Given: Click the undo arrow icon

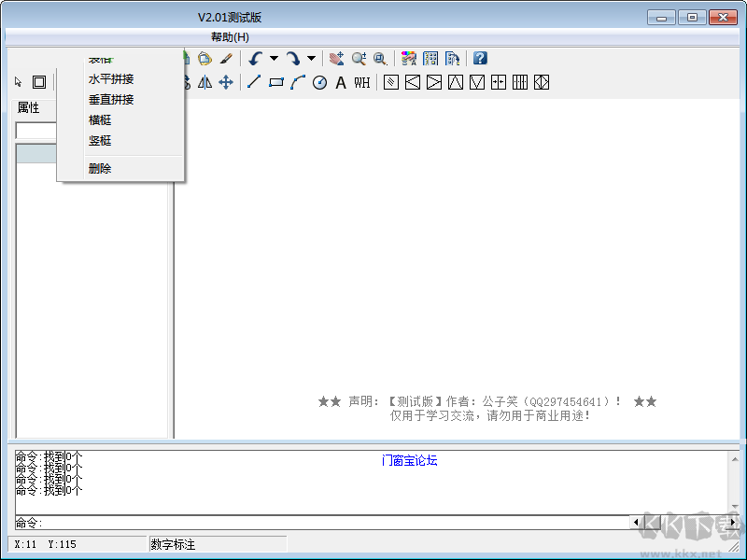Looking at the screenshot, I should (255, 59).
